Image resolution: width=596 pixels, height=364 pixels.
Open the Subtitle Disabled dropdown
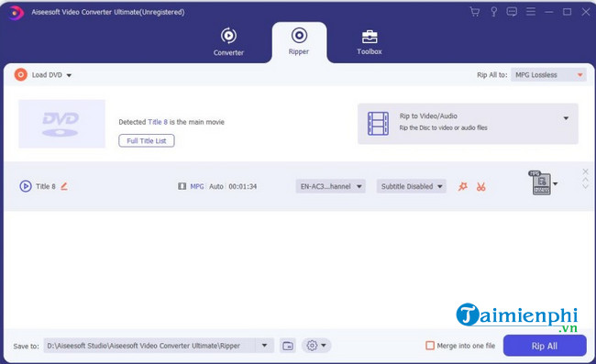pos(411,186)
